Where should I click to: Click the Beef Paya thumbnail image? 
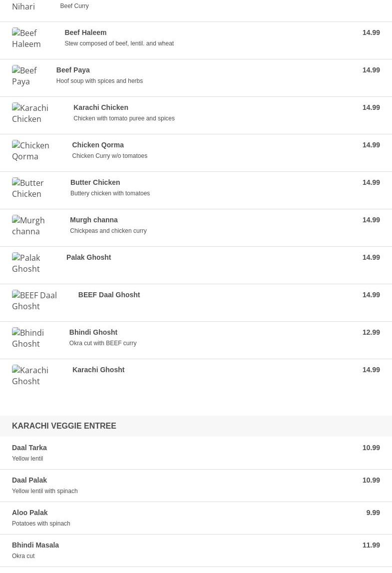pos(24,76)
